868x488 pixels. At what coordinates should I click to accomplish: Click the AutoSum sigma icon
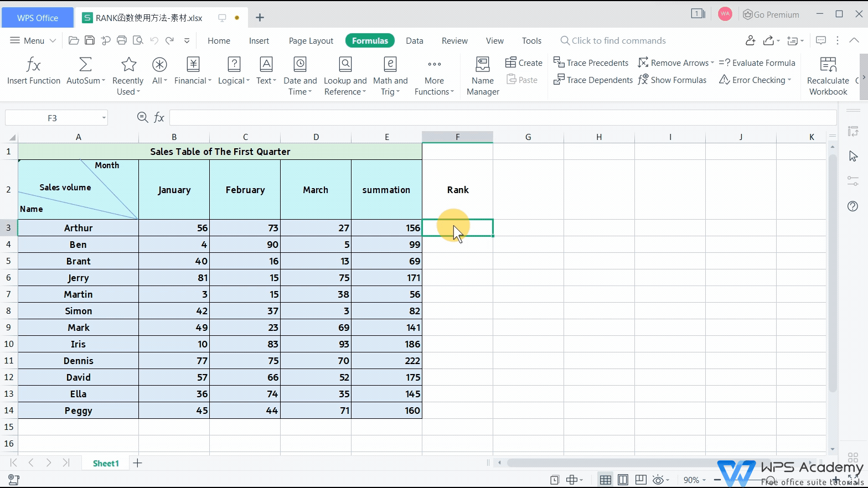85,65
